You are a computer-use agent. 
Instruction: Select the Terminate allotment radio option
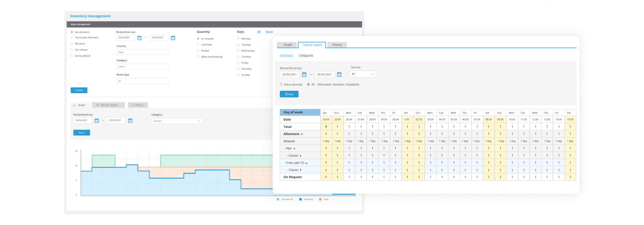pos(72,38)
